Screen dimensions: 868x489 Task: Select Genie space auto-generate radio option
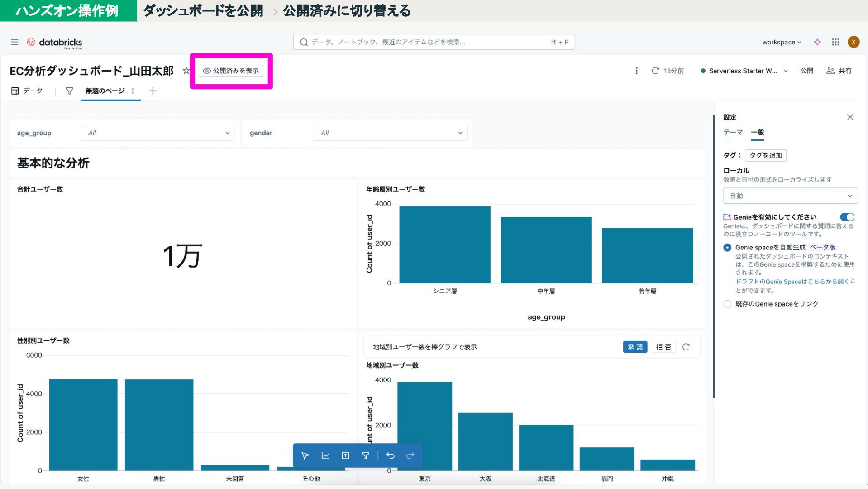727,248
